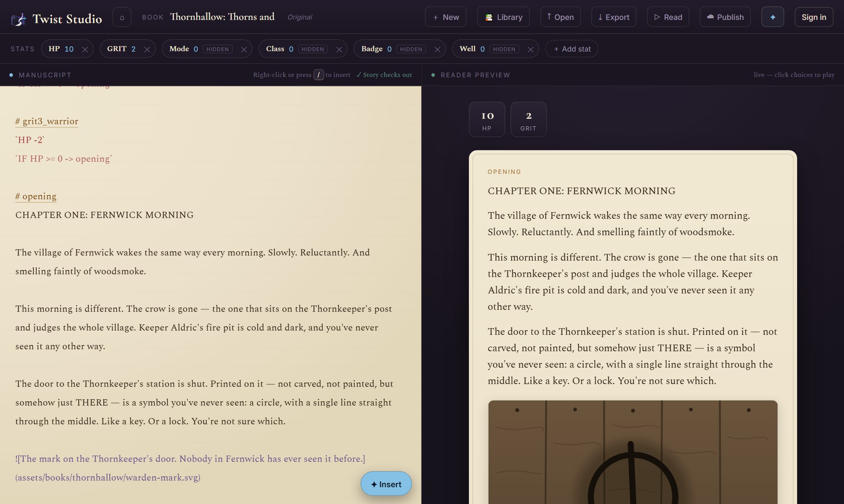The width and height of the screenshot is (844, 504).
Task: Click the image caption markdown line
Action: point(190,459)
